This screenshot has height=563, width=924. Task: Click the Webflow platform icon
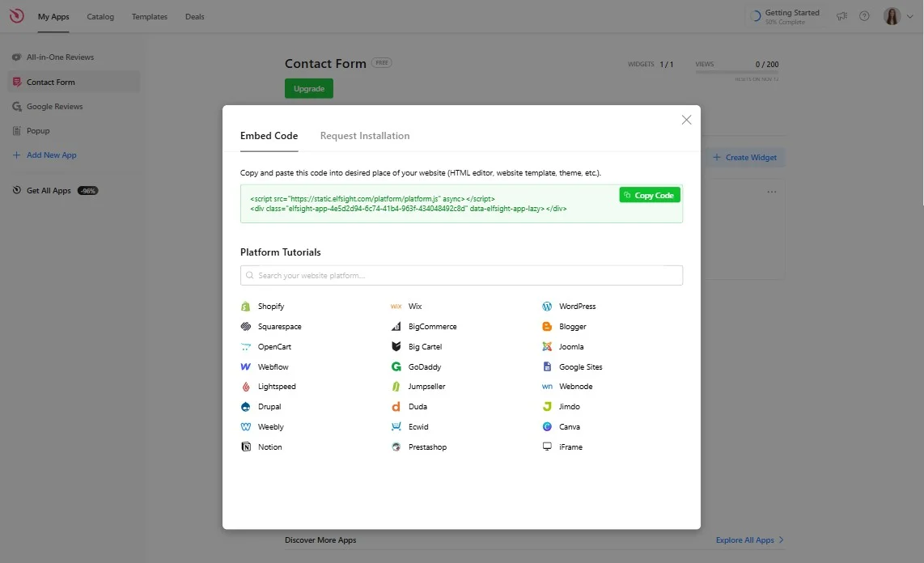click(245, 366)
